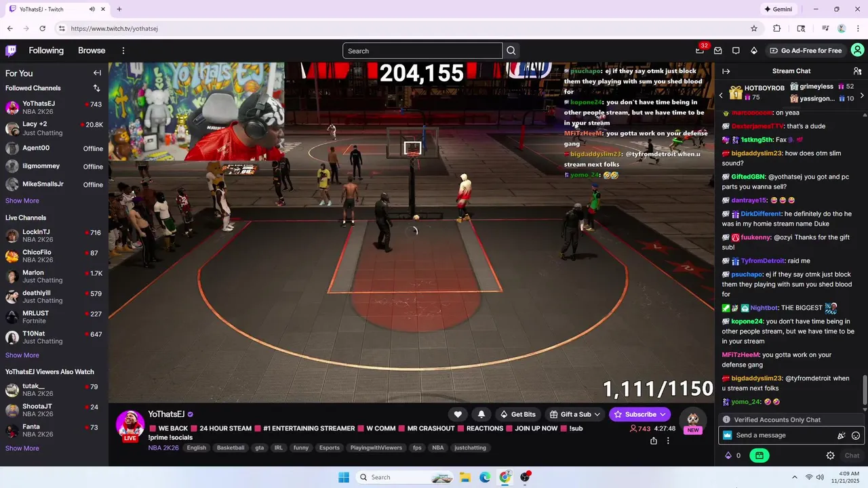Image resolution: width=868 pixels, height=488 pixels.
Task: Open the Following tab
Action: (x=46, y=51)
